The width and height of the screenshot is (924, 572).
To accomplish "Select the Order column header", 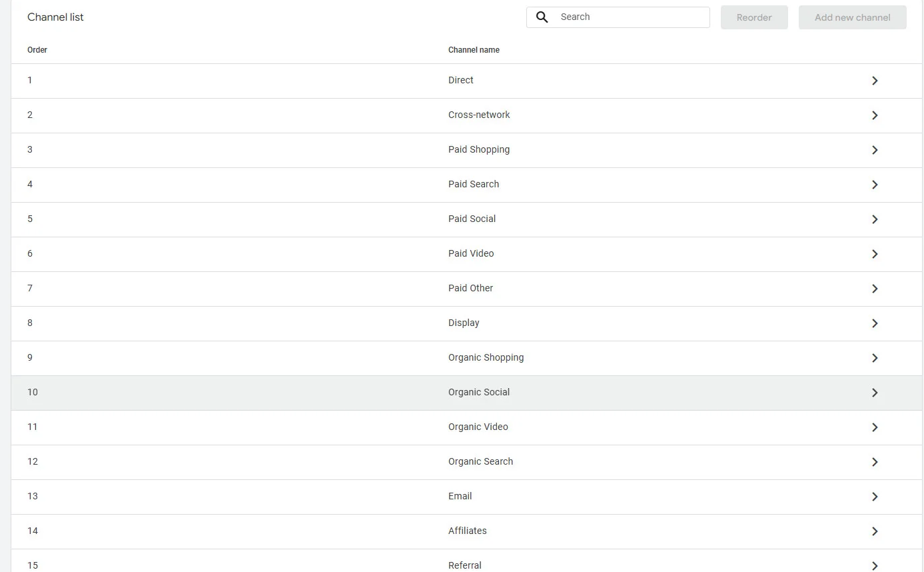I will click(37, 49).
